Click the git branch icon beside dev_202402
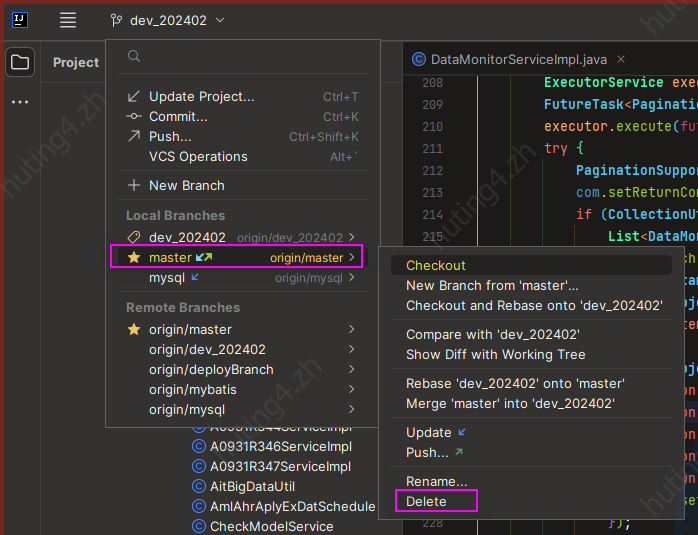 (116, 20)
